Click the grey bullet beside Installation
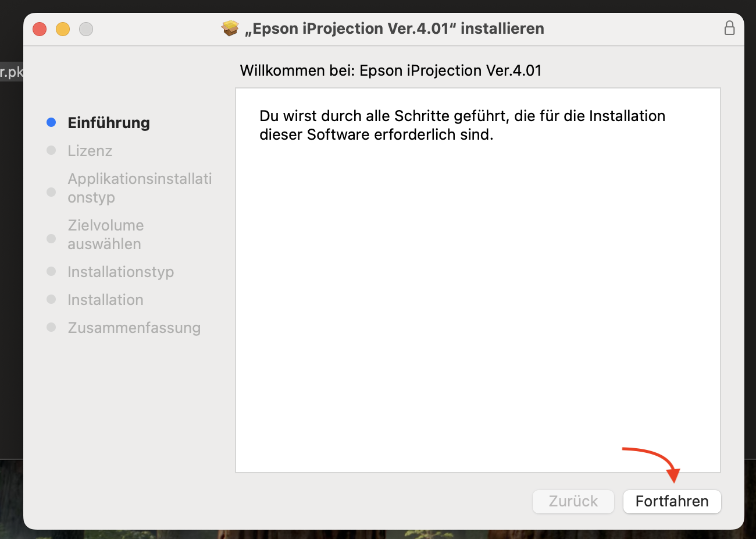This screenshot has width=756, height=539. pos(51,299)
